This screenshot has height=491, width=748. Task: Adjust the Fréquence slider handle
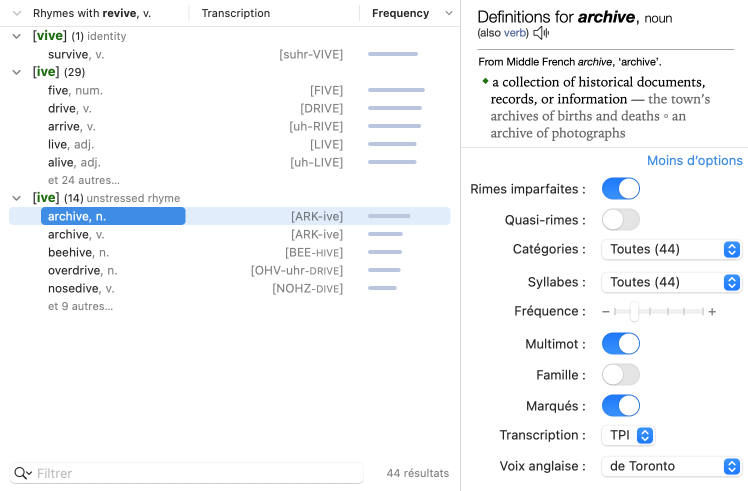click(634, 312)
